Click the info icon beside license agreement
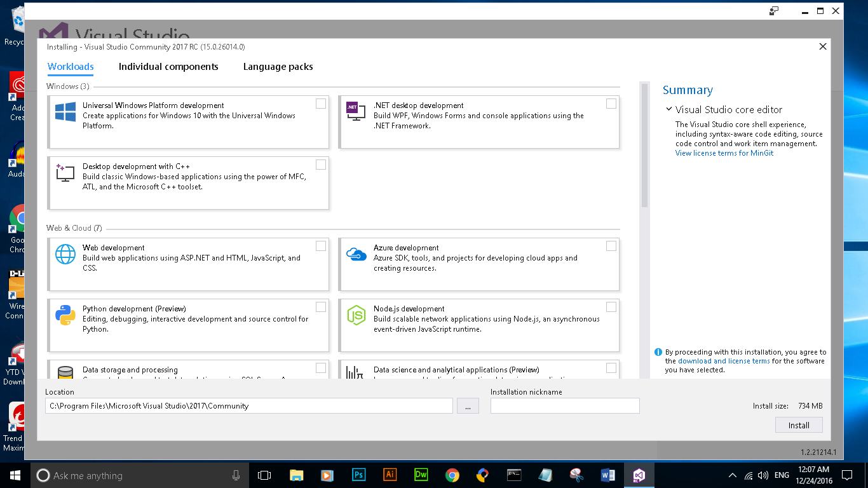The image size is (868, 488). (659, 352)
